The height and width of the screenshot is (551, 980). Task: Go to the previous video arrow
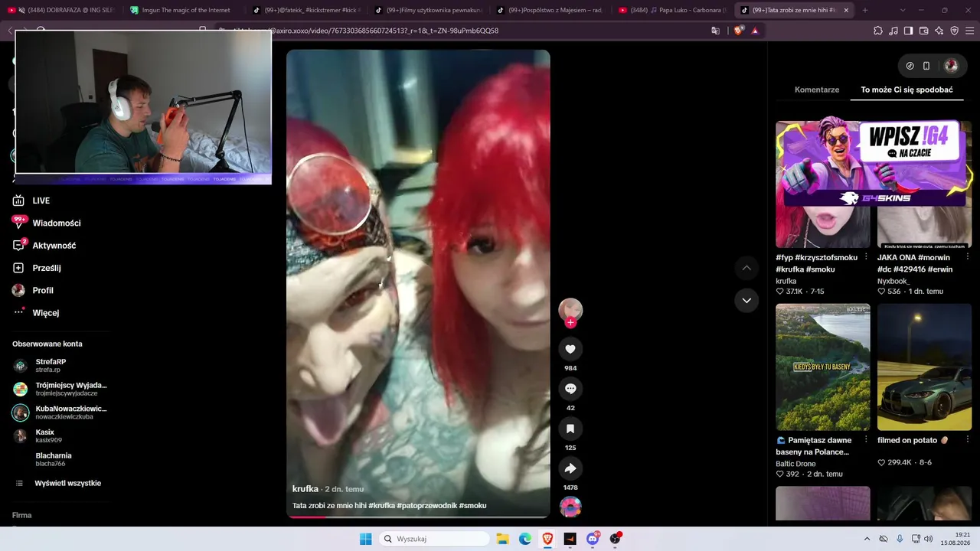coord(746,268)
